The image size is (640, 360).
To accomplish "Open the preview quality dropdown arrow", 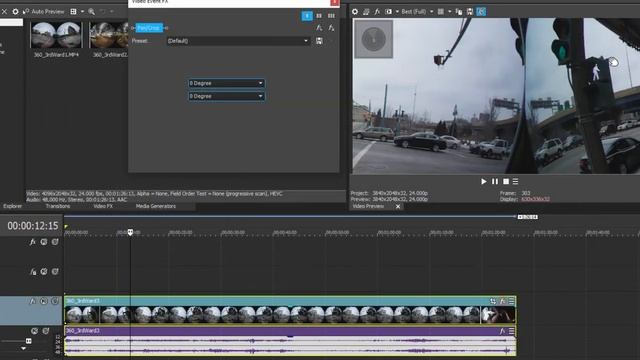I will [431, 11].
